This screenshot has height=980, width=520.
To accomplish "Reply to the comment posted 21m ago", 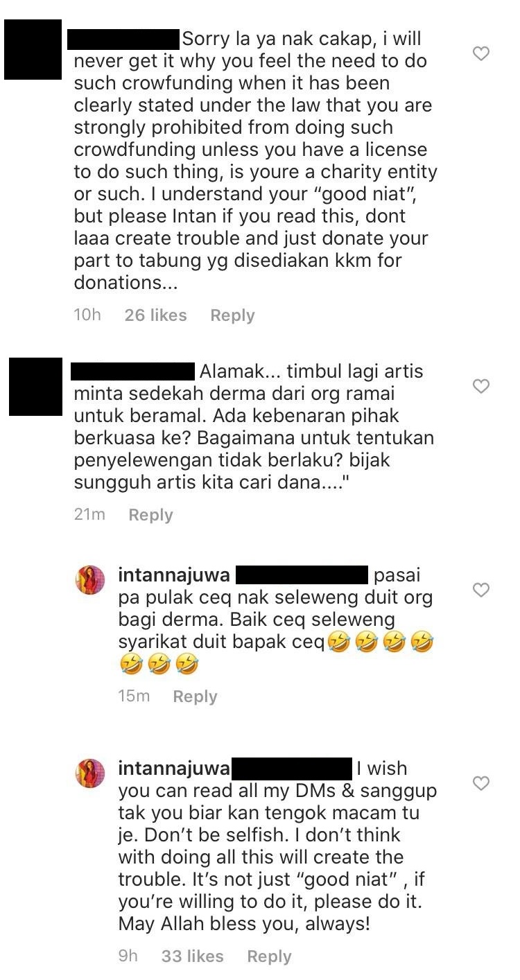I will 150,515.
